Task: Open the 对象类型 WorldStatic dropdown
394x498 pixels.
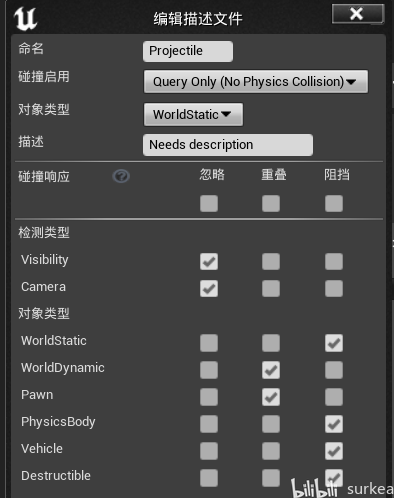Action: (193, 114)
